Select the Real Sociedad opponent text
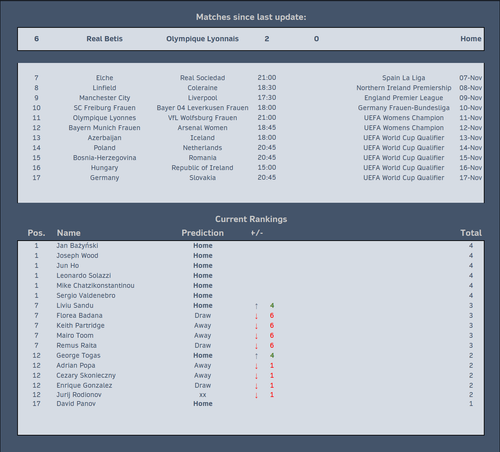 (202, 78)
